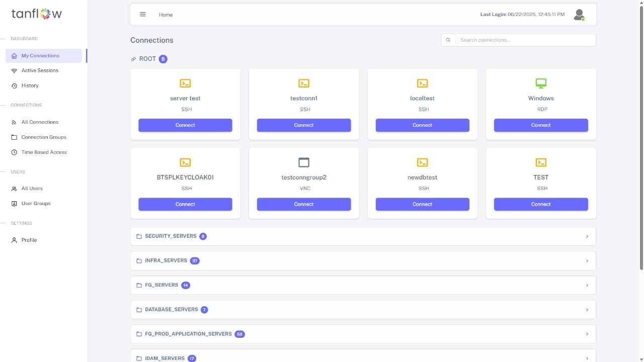Screen dimensions: 644x362
Task: Click the Active Sessions wifi icon
Action: coord(14,70)
